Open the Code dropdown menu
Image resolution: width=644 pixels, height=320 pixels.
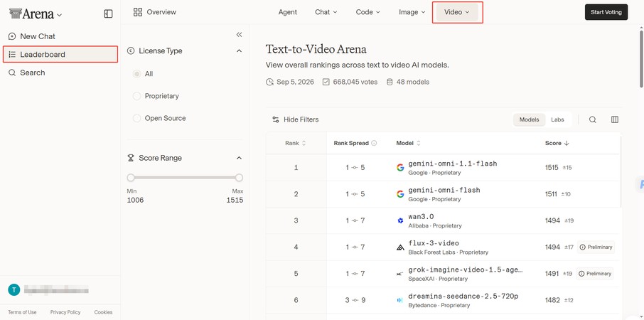pyautogui.click(x=368, y=12)
